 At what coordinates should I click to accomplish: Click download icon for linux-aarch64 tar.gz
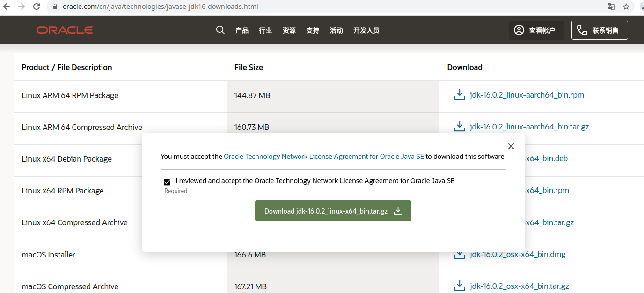point(459,126)
